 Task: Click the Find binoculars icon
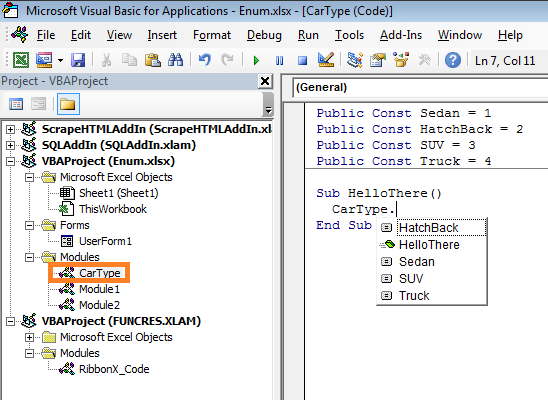tap(175, 60)
